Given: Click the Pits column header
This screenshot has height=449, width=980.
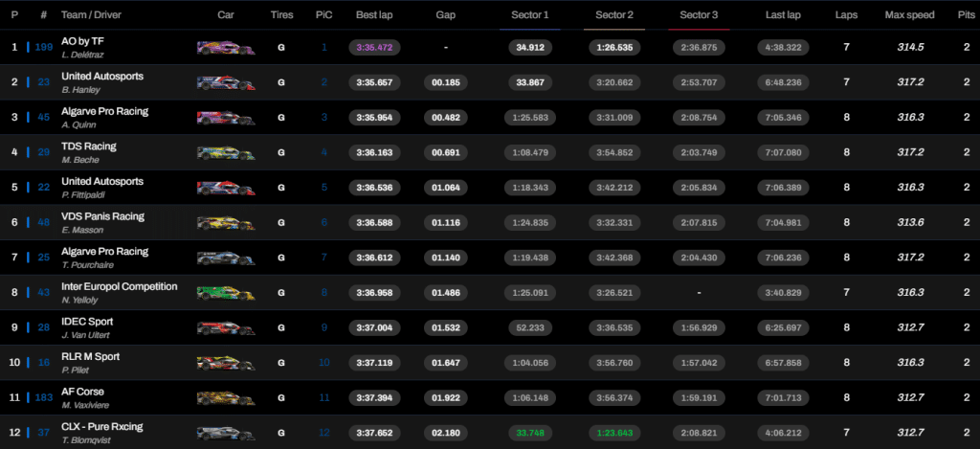Looking at the screenshot, I should tap(967, 15).
